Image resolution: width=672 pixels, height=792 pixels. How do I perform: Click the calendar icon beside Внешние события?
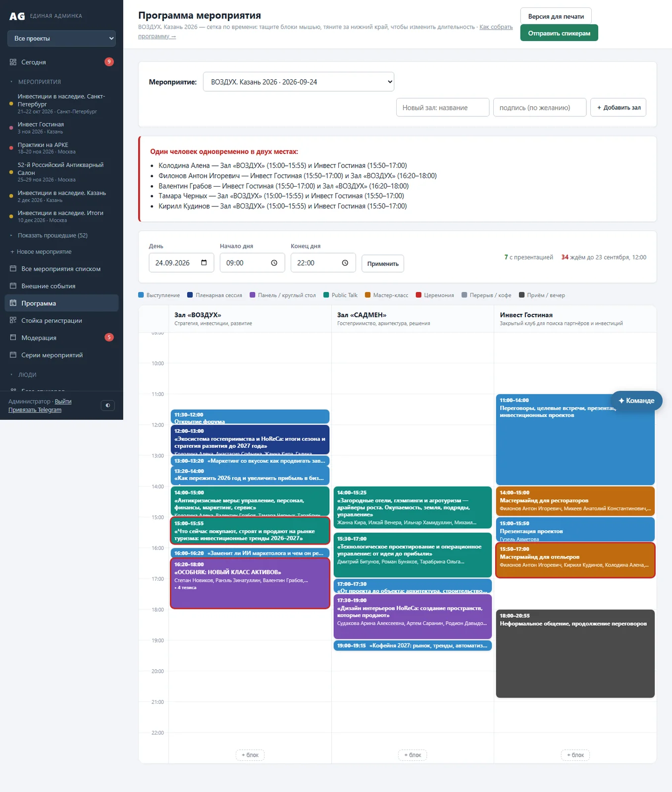click(x=13, y=286)
